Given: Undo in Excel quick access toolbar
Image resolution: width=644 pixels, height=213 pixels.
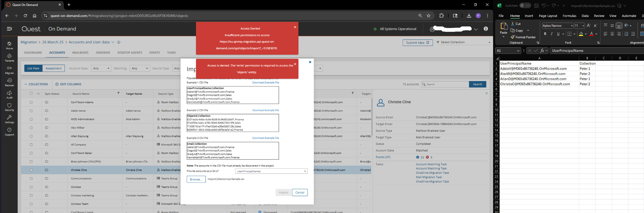Looking at the screenshot, I should coord(544,5).
